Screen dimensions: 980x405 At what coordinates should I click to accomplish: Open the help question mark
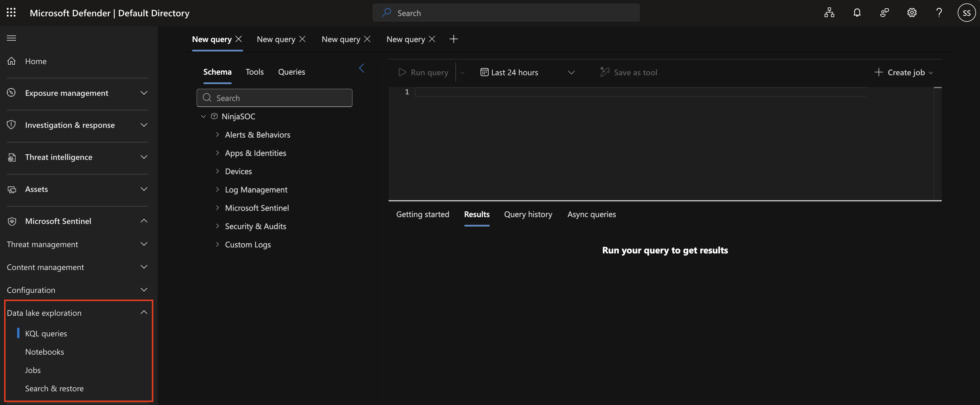click(939, 13)
